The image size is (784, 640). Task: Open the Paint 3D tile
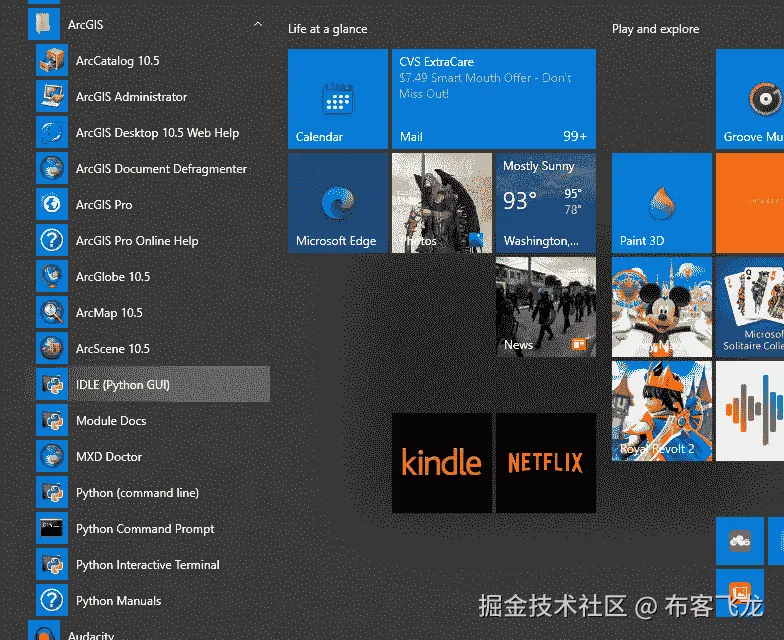point(662,203)
